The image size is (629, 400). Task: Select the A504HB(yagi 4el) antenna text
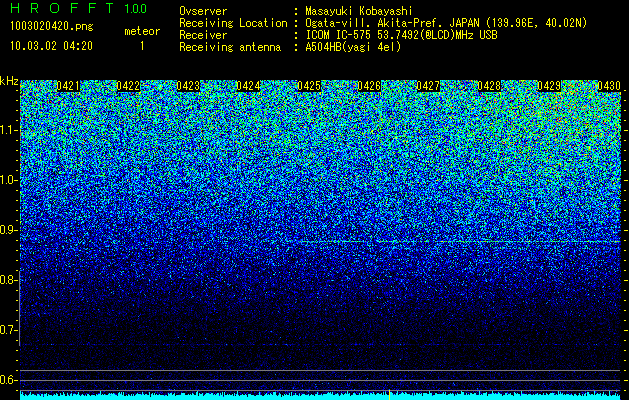click(x=353, y=47)
